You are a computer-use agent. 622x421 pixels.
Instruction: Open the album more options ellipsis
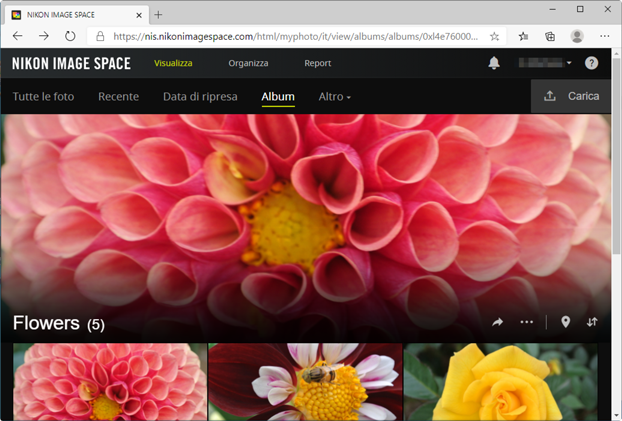[x=527, y=322]
